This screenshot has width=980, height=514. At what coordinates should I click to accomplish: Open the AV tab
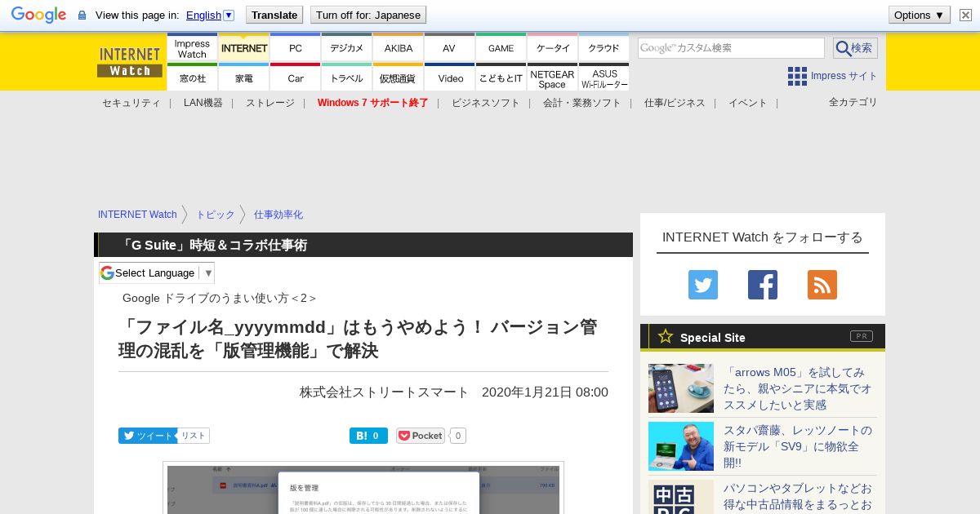click(x=449, y=48)
